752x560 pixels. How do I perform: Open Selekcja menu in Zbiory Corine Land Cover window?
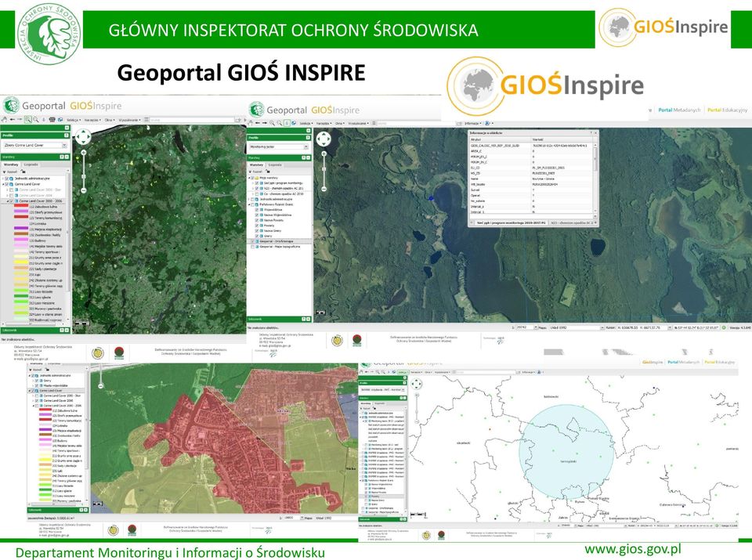(x=74, y=120)
